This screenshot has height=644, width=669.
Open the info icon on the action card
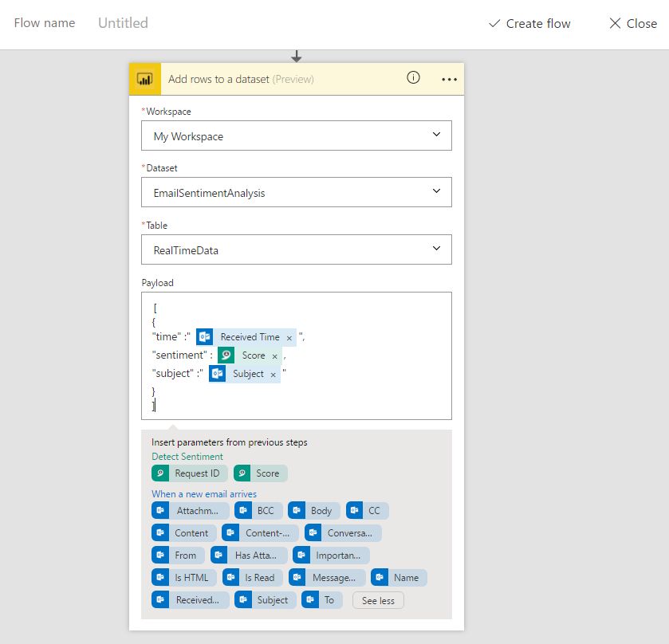[413, 78]
